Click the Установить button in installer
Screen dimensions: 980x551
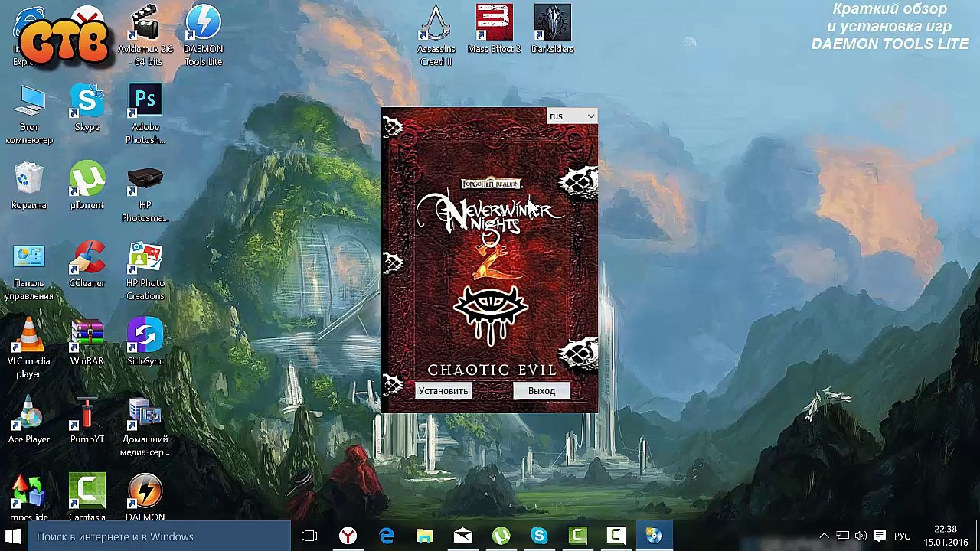(443, 391)
